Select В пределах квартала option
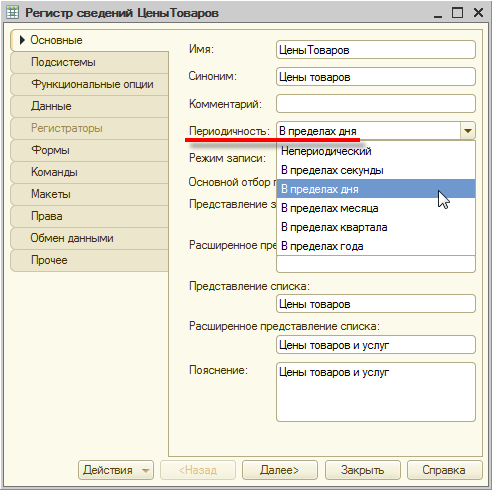Screen dimensions: 492x490 click(x=376, y=227)
